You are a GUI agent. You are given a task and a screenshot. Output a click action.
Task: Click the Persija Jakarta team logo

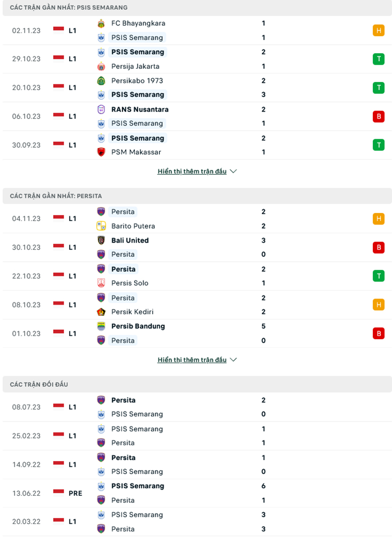coord(101,66)
